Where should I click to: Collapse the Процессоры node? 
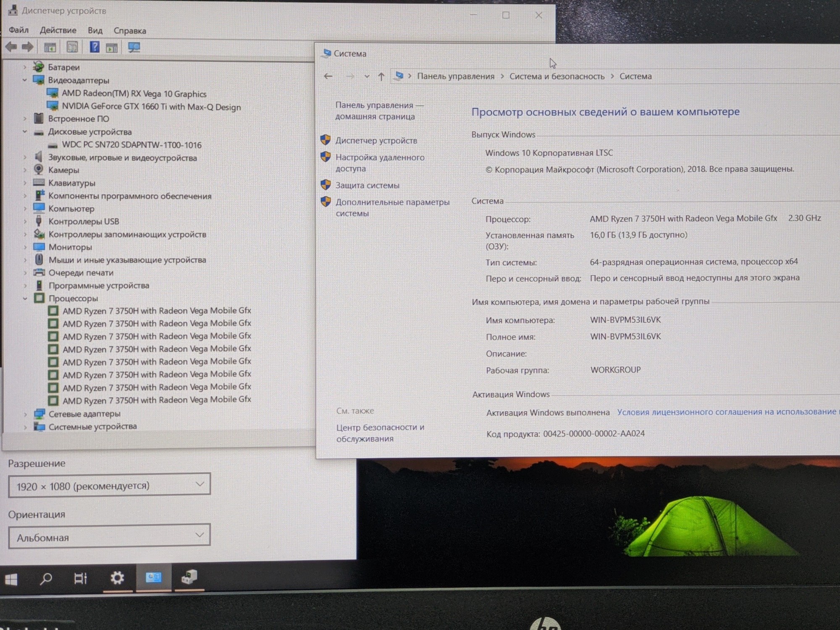[25, 298]
